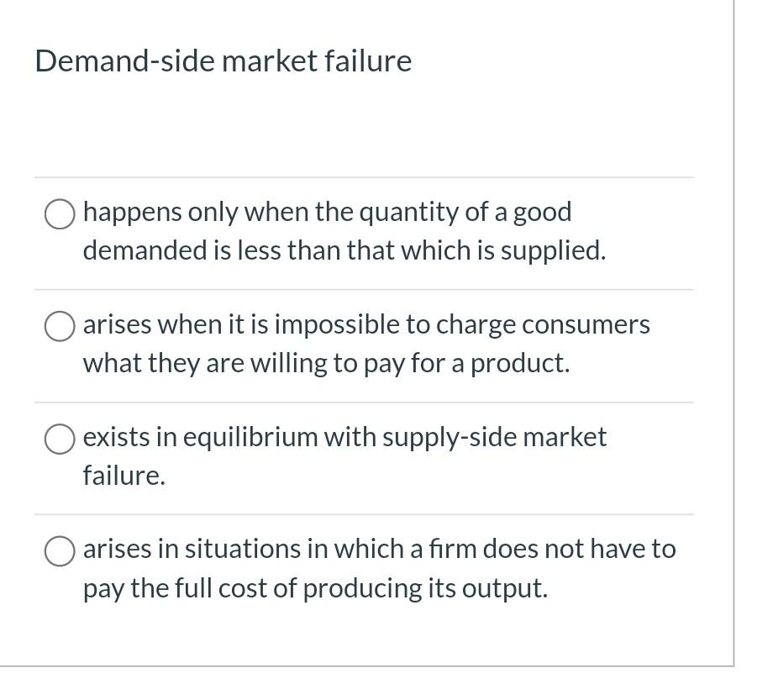This screenshot has width=773, height=700.
Task: Choose the 'firm does not pay full cost' answer
Action: (x=59, y=551)
